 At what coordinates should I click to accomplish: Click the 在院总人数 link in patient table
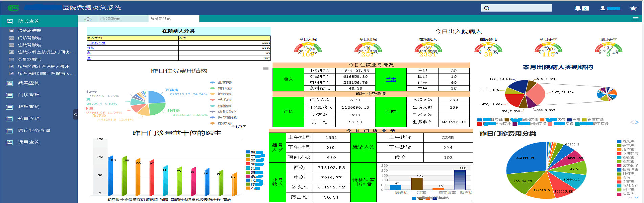[x=96, y=43]
